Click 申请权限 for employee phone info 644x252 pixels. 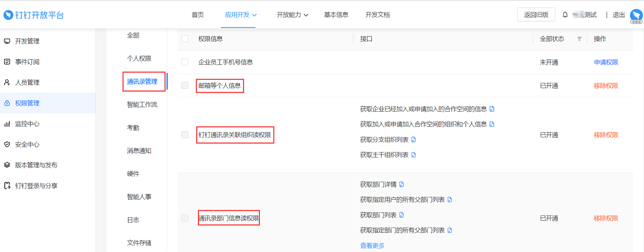[606, 62]
